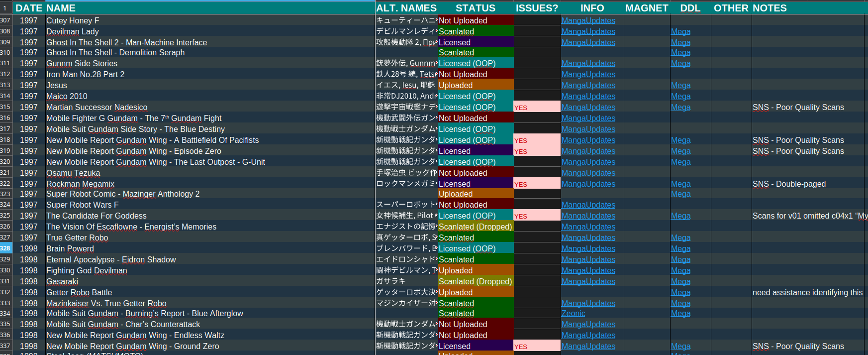The image size is (868, 355).
Task: Open MangaUpdates link for Osamu Tezuka row
Action: coord(588,173)
